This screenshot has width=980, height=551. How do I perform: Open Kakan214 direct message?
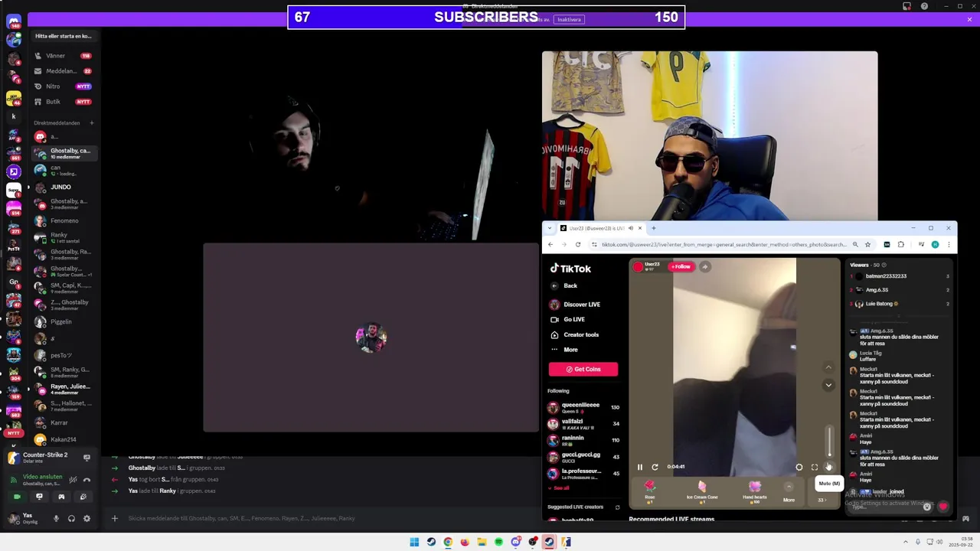63,439
